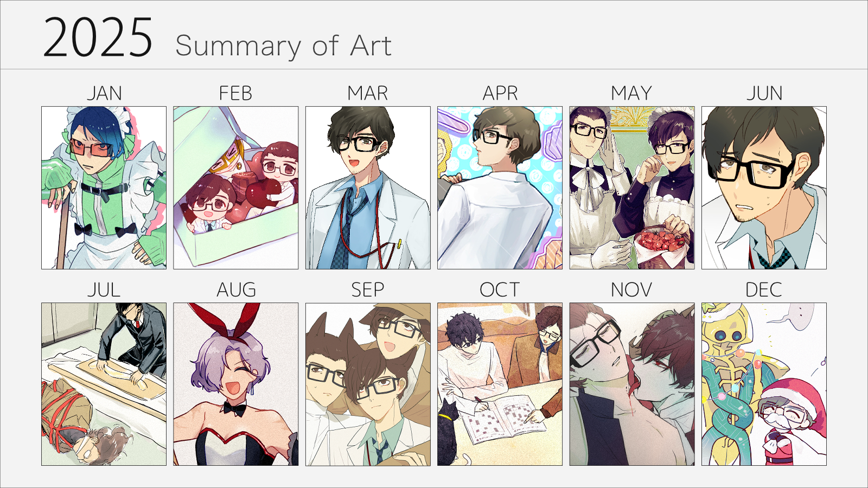This screenshot has height=488, width=868.
Task: Select the JAN month label
Action: tap(104, 93)
